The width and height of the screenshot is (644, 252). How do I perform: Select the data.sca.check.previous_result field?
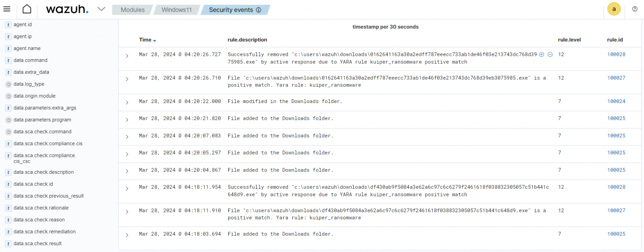coord(48,196)
